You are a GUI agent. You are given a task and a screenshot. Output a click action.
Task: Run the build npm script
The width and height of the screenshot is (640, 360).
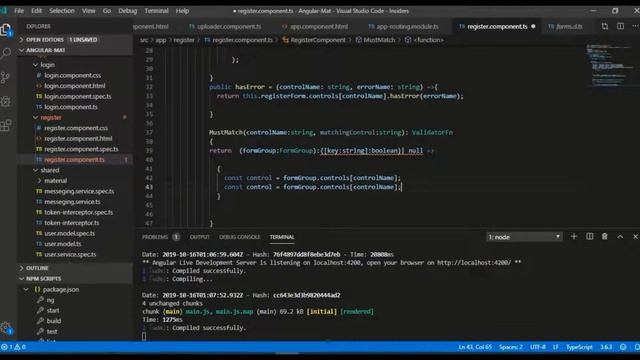[53, 321]
